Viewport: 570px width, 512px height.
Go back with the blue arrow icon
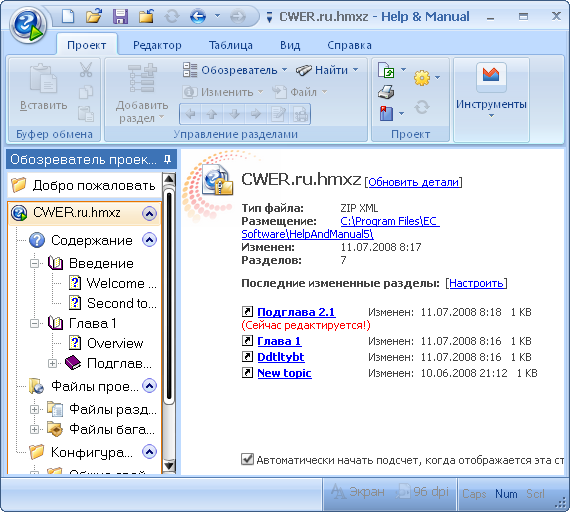198,17
